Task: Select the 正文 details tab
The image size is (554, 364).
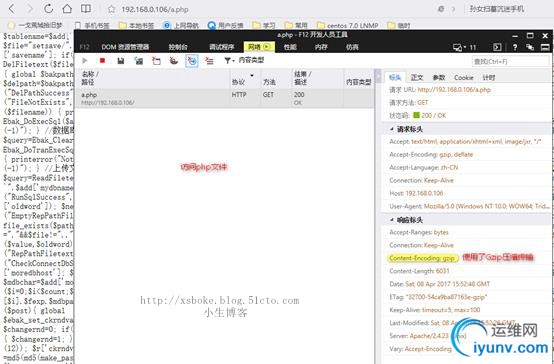Action: click(417, 77)
